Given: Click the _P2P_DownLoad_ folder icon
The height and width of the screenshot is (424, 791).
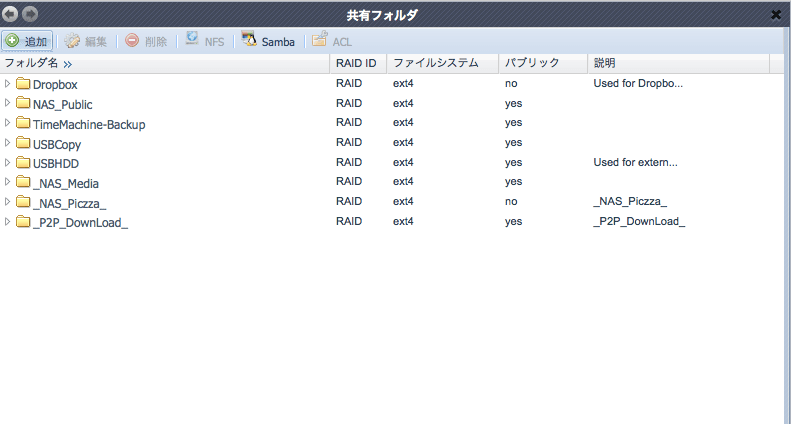Looking at the screenshot, I should click(23, 221).
